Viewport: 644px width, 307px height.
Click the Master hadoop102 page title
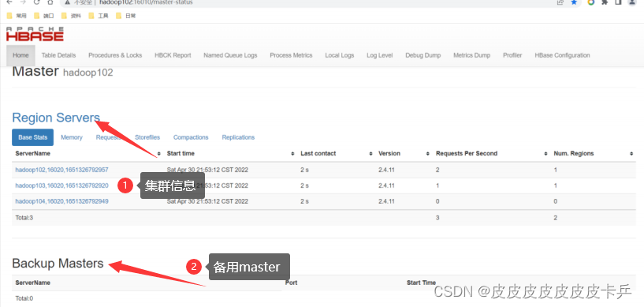pos(62,72)
